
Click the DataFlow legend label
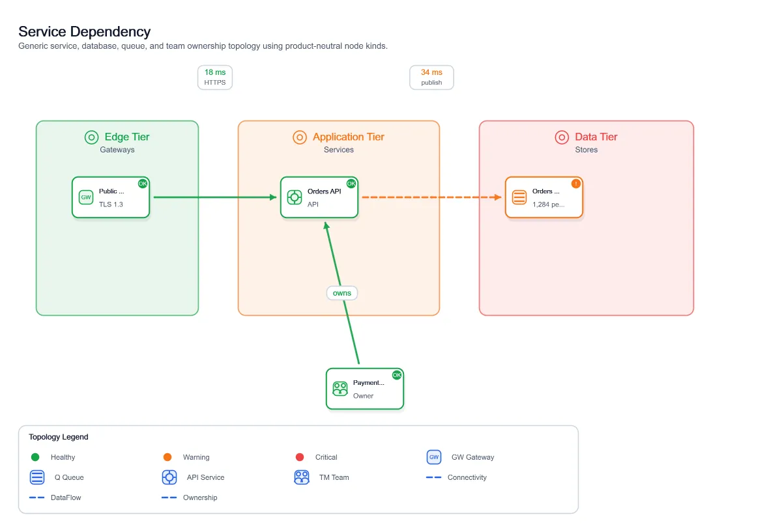(66, 497)
